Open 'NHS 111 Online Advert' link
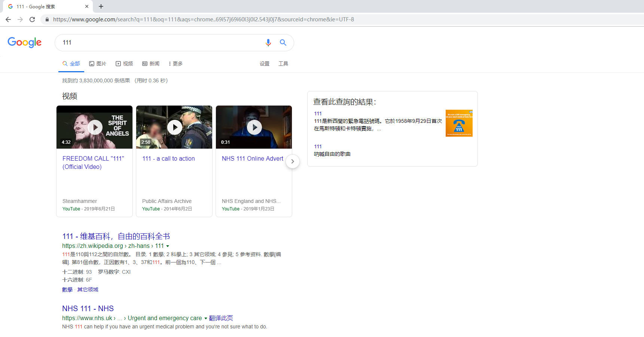 253,158
